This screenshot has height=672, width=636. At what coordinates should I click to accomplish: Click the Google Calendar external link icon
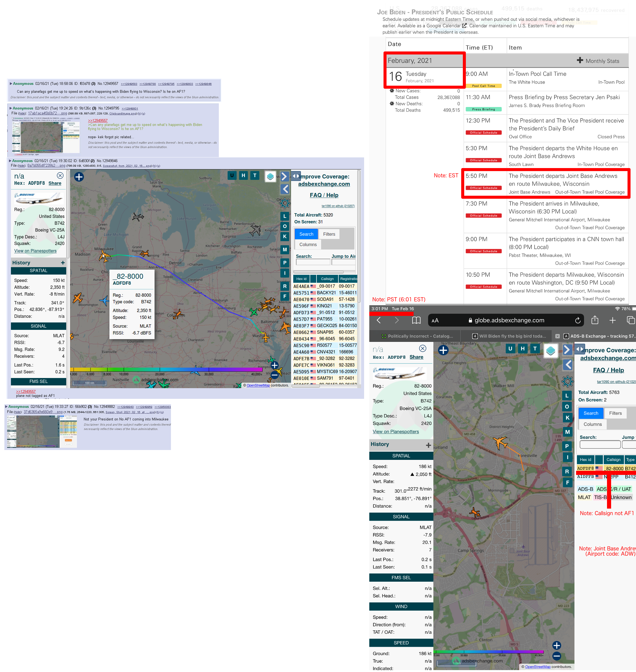(464, 26)
